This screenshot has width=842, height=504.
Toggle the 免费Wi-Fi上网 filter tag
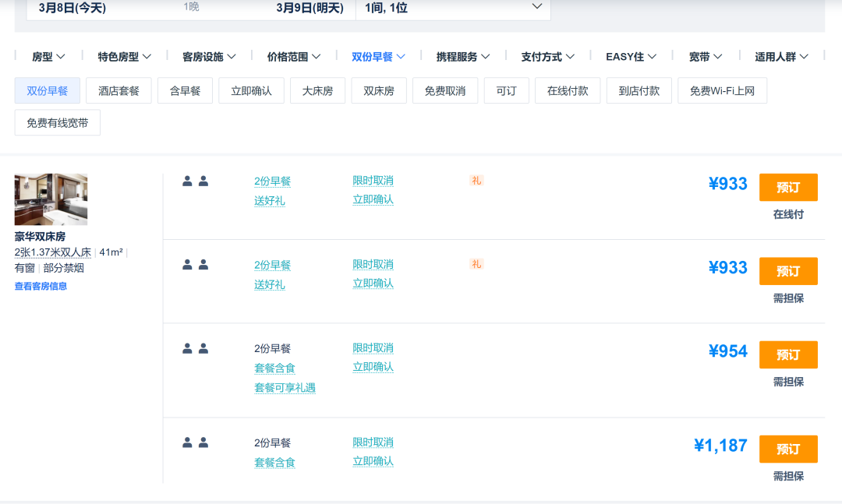[722, 91]
